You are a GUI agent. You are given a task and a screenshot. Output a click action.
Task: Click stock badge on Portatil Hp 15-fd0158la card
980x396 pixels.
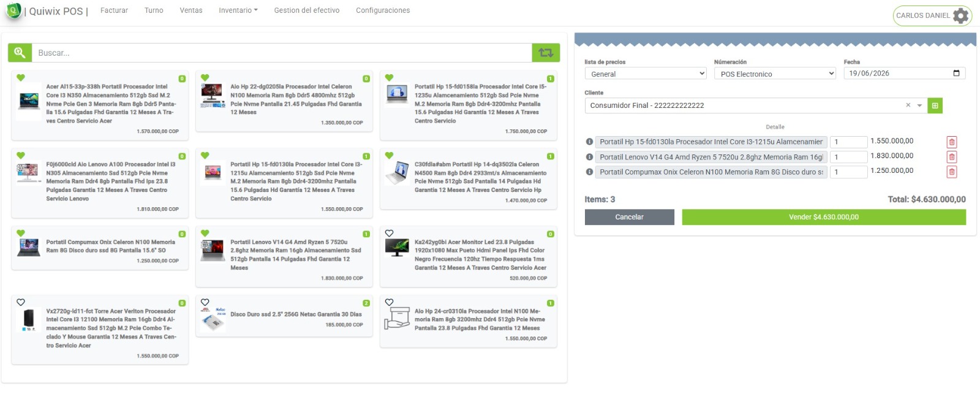point(551,78)
